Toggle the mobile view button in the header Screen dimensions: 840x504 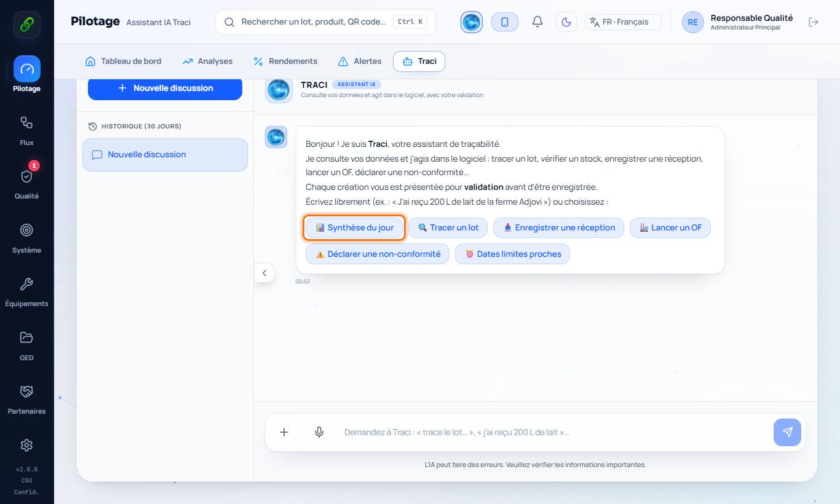point(505,22)
